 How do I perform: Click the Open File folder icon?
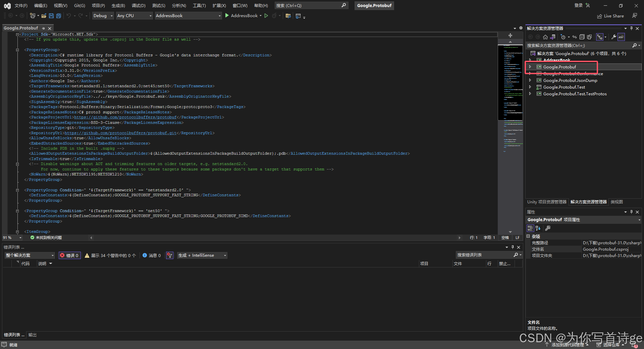(44, 16)
